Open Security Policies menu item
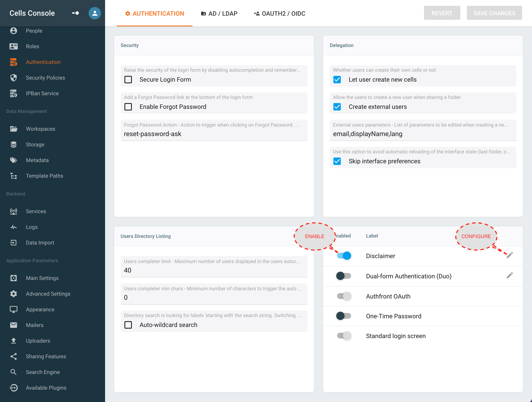Viewport: 532px width, 402px height. click(46, 78)
